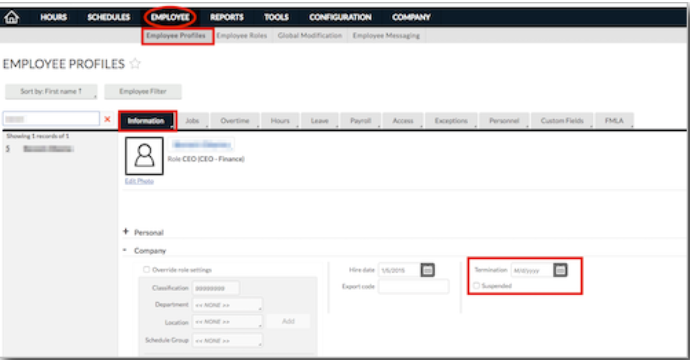Switch to the Hours tab
Viewport: 690px width, 360px height.
280,121
